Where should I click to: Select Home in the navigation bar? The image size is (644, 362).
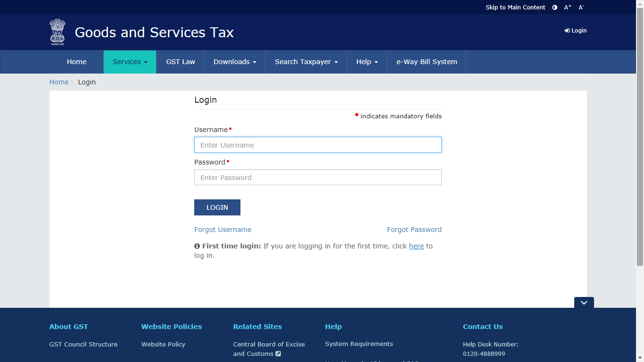[x=76, y=62]
